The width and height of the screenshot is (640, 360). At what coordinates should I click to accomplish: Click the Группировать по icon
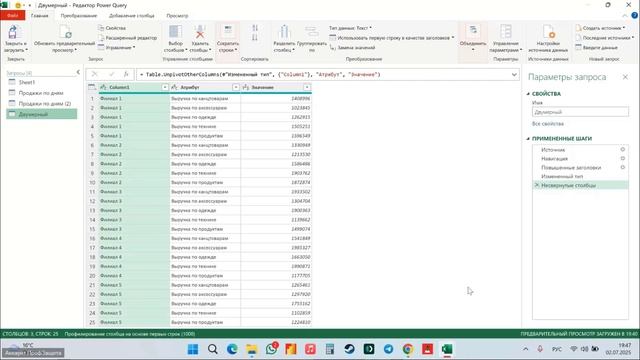[x=312, y=32]
